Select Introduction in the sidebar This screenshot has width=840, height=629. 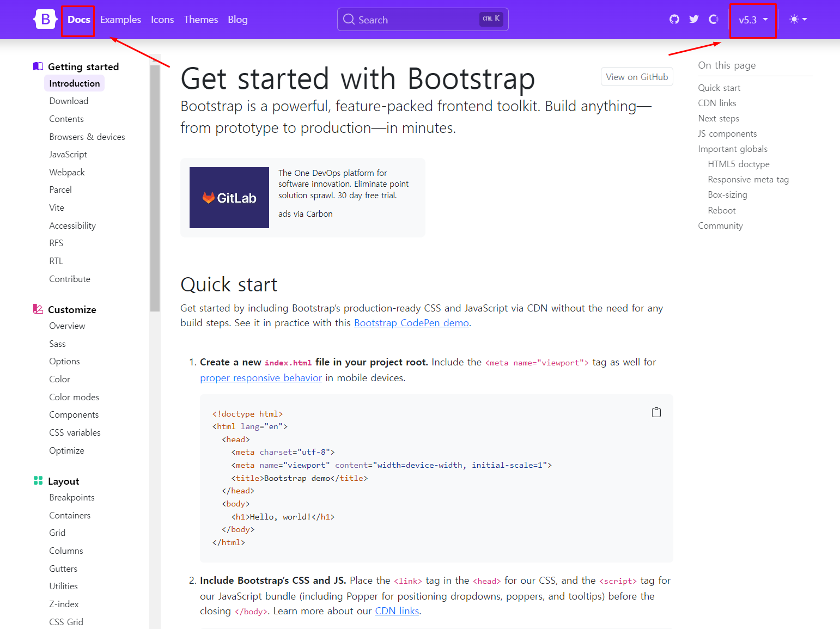(x=75, y=83)
